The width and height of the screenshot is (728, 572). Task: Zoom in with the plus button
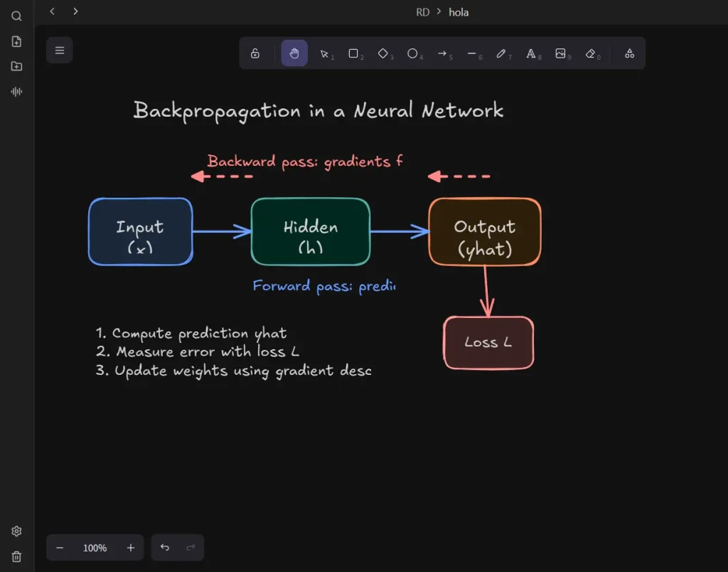[130, 548]
